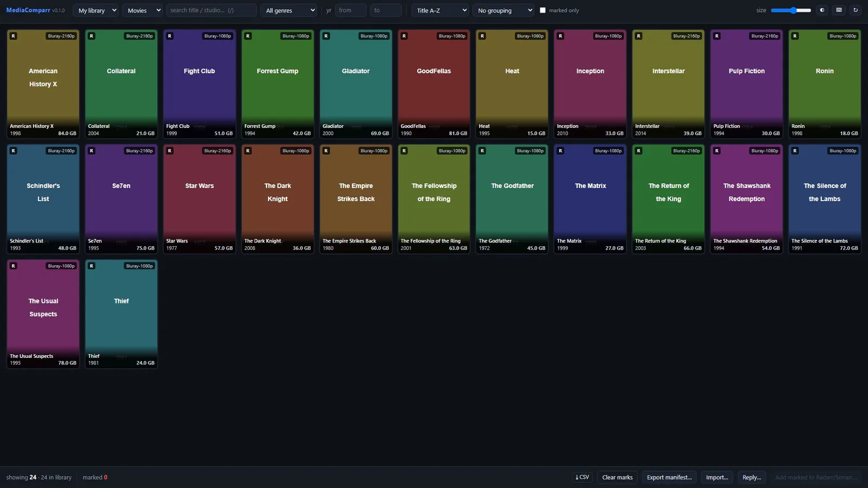The image size is (868, 488).
Task: Click the 81.0 GB size on GoodFellas
Action: pos(458,133)
